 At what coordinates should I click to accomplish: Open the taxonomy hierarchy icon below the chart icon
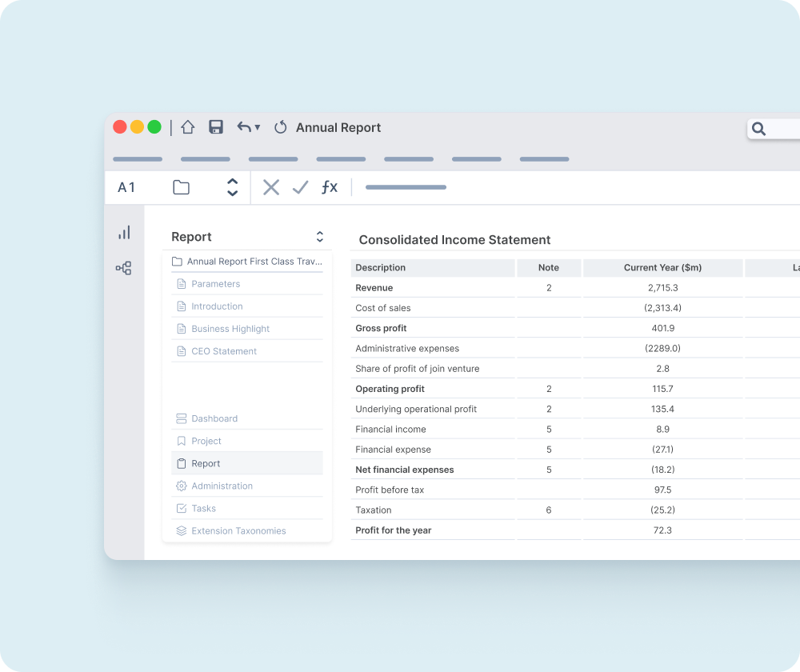[124, 268]
